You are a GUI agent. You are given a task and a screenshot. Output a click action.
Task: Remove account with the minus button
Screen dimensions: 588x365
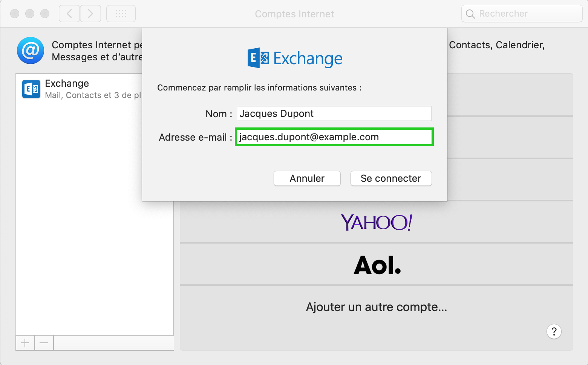click(44, 343)
